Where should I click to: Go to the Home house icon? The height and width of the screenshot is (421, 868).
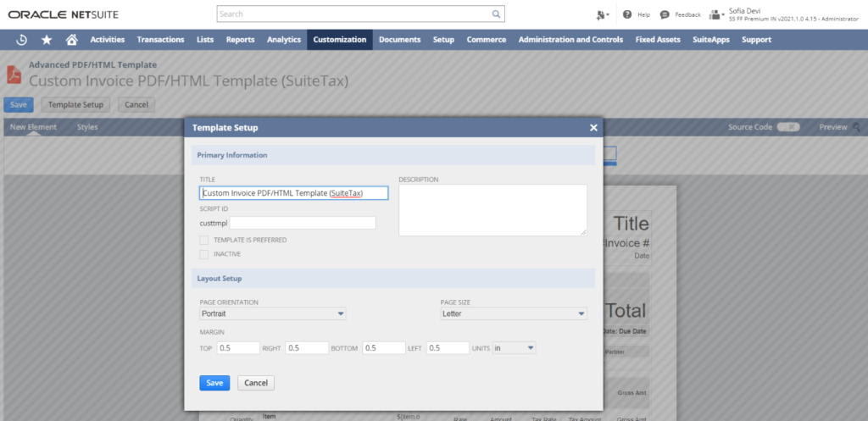(71, 40)
